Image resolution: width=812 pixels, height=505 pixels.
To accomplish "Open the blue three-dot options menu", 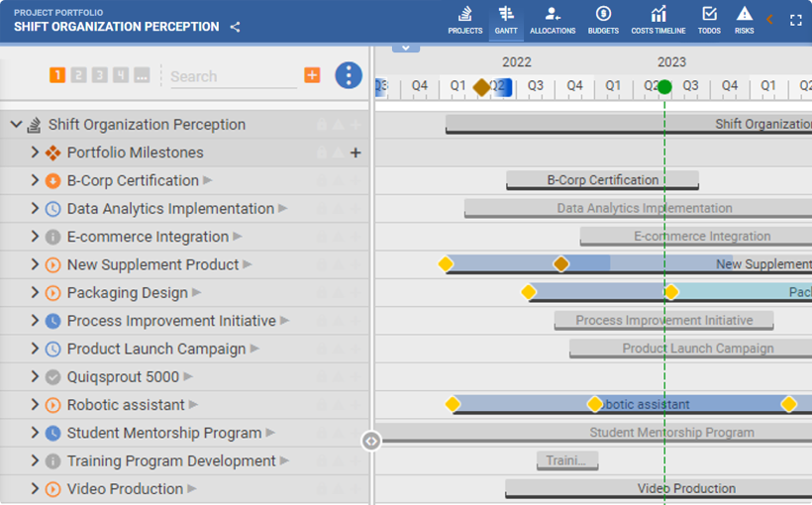I will point(349,75).
